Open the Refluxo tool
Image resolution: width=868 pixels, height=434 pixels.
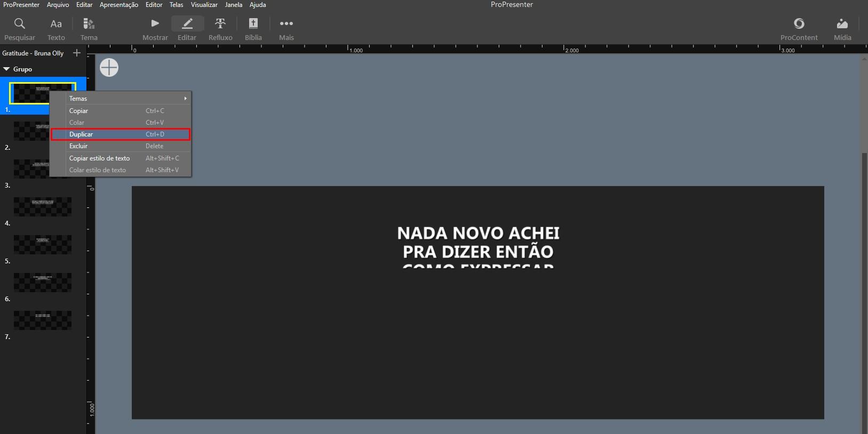[x=220, y=23]
